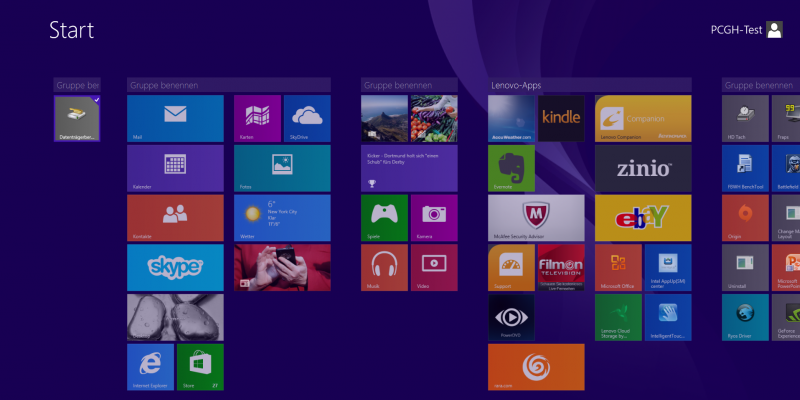Open the AccuWeather.com tile

pyautogui.click(x=511, y=118)
